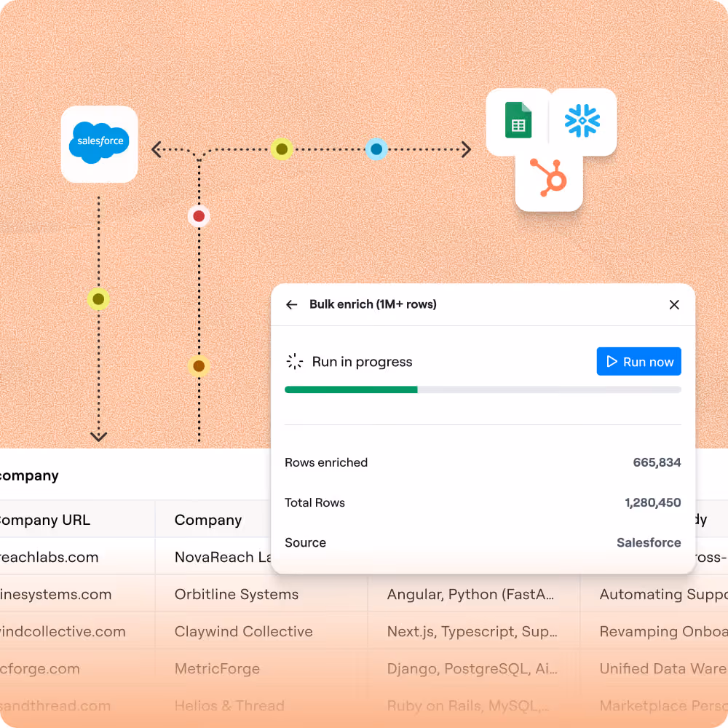Go back using the dialog's left arrow
The width and height of the screenshot is (728, 728).
292,304
